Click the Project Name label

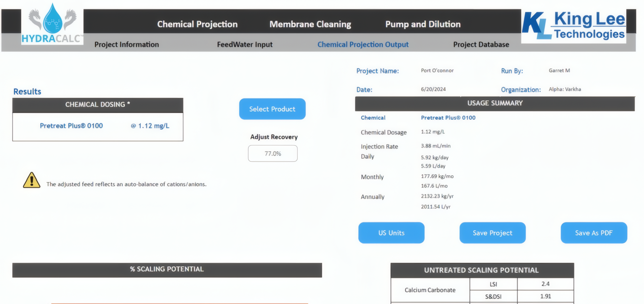[377, 71]
